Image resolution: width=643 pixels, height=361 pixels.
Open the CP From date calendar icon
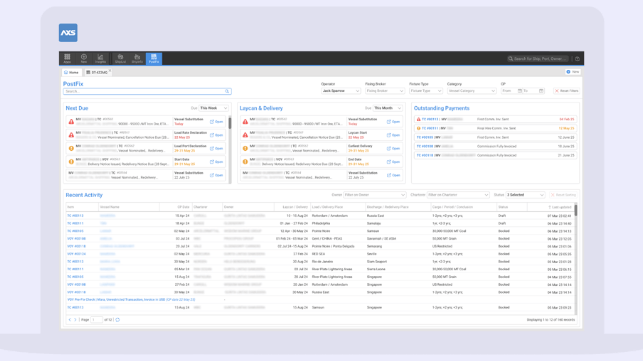tap(520, 91)
